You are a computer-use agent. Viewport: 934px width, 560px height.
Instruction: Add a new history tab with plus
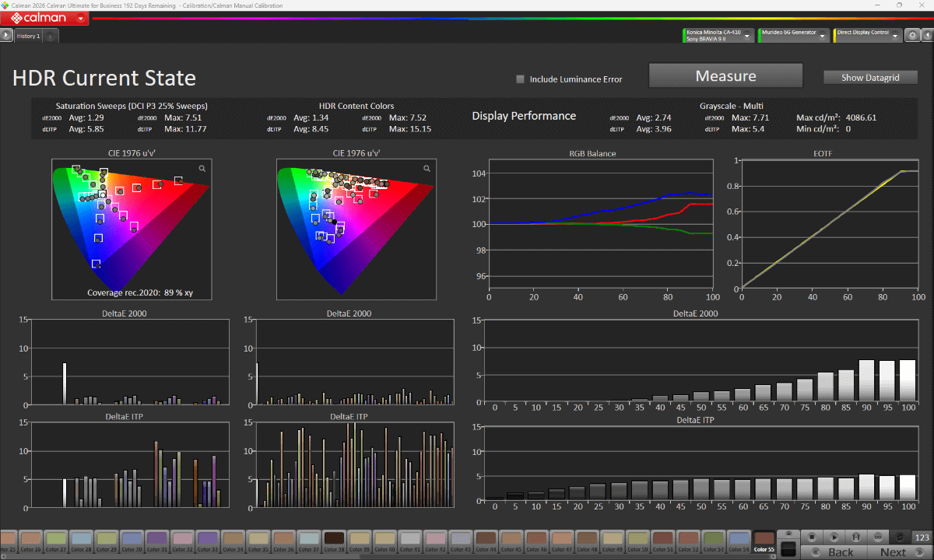tap(51, 36)
